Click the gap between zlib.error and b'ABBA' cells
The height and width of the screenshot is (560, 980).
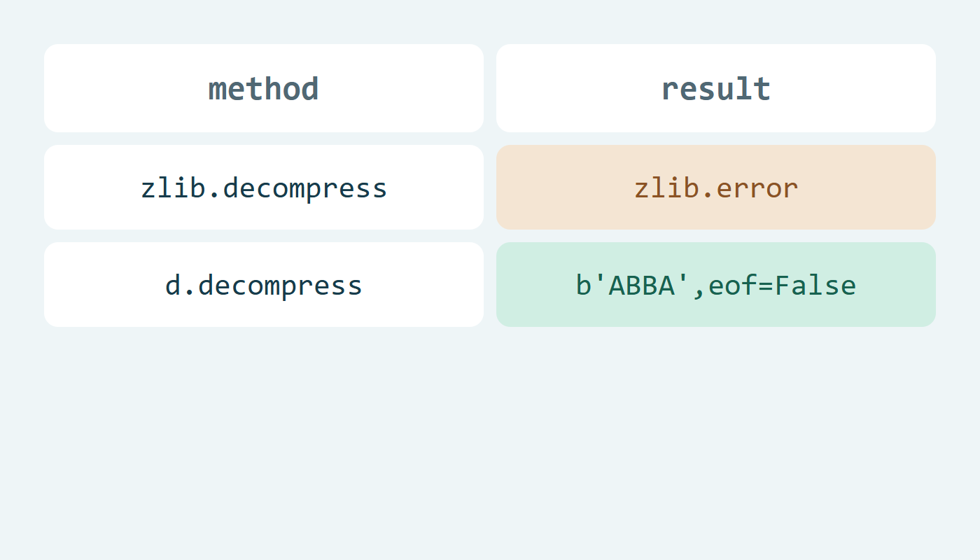point(716,236)
